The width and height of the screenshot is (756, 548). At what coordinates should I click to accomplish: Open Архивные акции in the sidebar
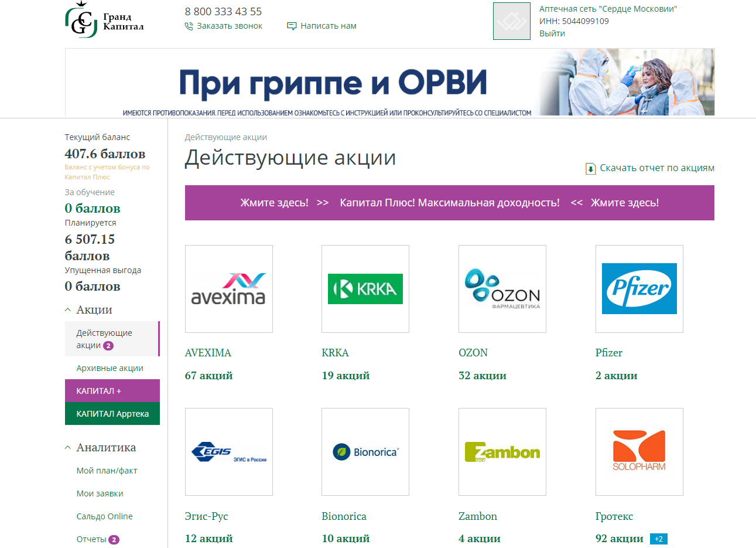pyautogui.click(x=110, y=368)
